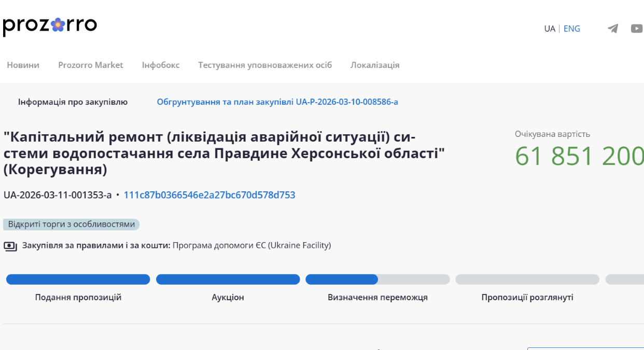
Task: Click the tender hash ID link
Action: (x=209, y=195)
